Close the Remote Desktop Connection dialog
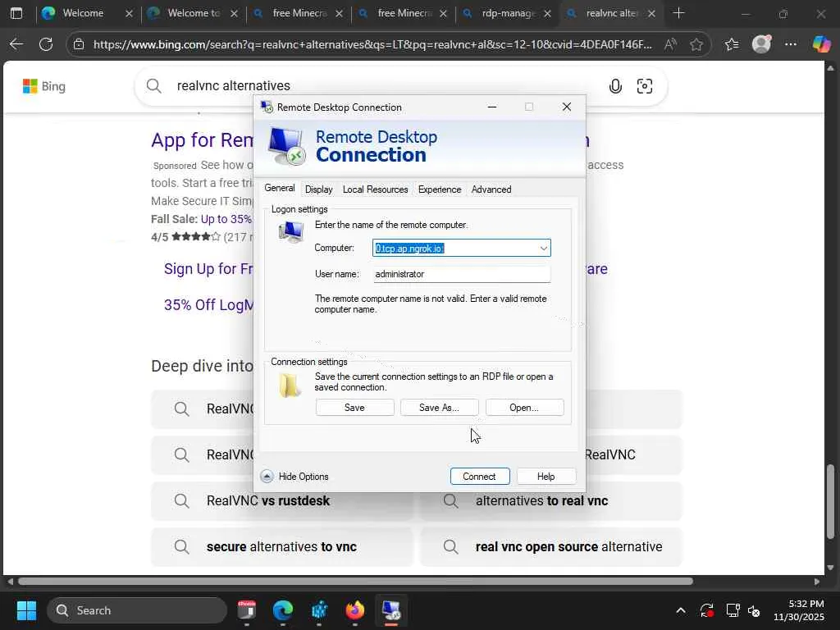This screenshot has height=630, width=840. pos(566,107)
